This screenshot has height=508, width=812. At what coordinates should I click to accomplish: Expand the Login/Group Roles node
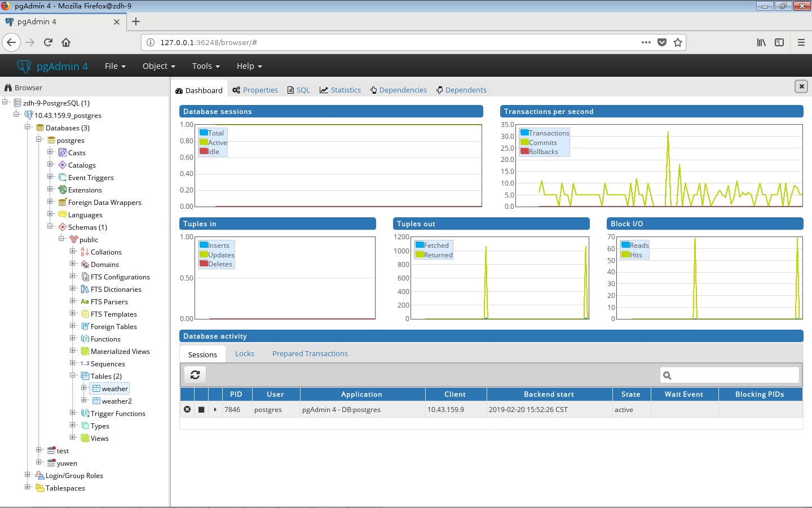point(28,475)
